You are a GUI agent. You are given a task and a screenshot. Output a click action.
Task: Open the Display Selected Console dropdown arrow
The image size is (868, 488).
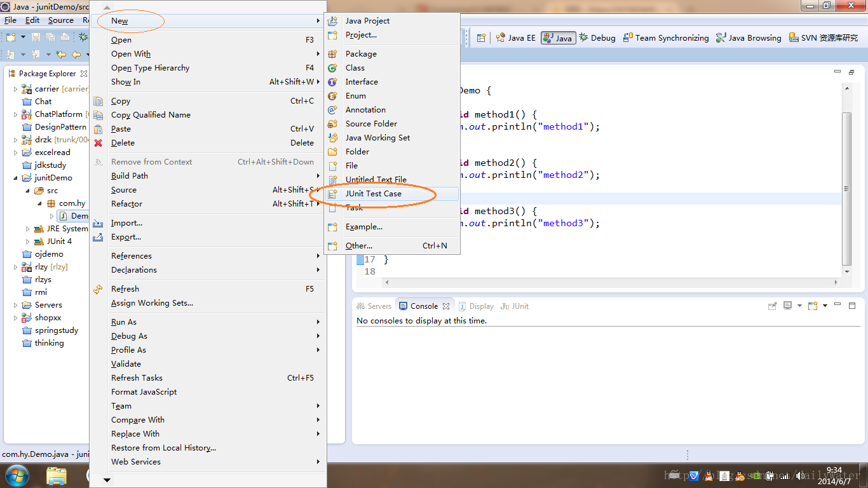[x=799, y=306]
